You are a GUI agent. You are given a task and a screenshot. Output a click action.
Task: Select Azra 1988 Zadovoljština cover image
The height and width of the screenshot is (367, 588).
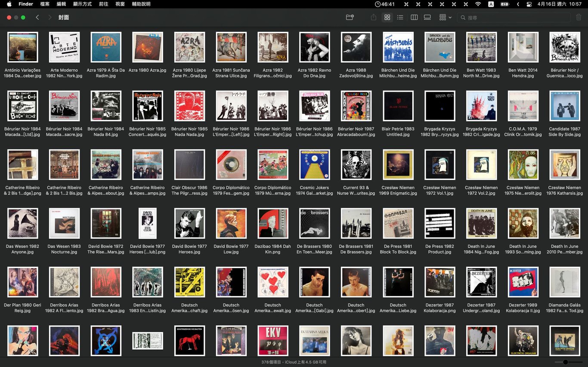356,47
